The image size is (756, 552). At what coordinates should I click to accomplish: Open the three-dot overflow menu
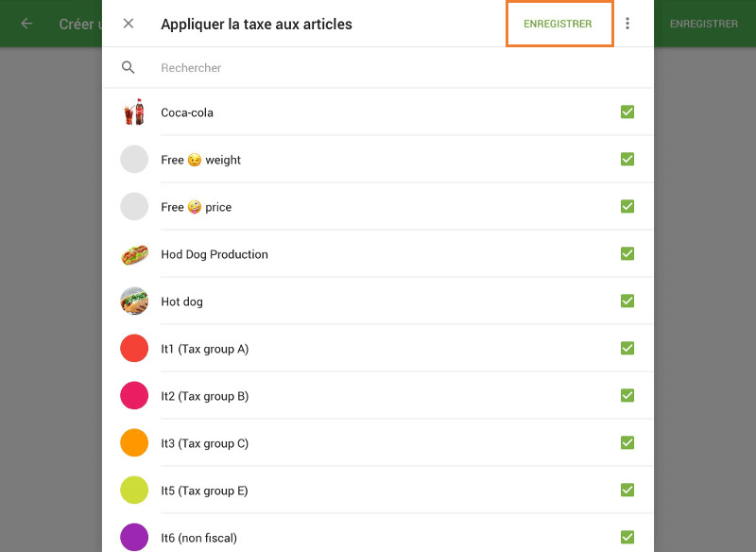[x=627, y=24]
